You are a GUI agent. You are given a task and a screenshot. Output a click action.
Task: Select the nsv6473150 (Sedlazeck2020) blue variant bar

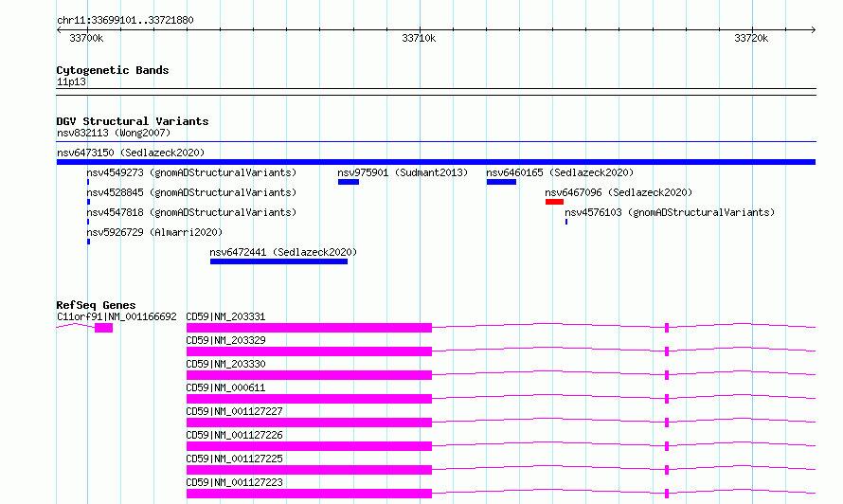436,162
